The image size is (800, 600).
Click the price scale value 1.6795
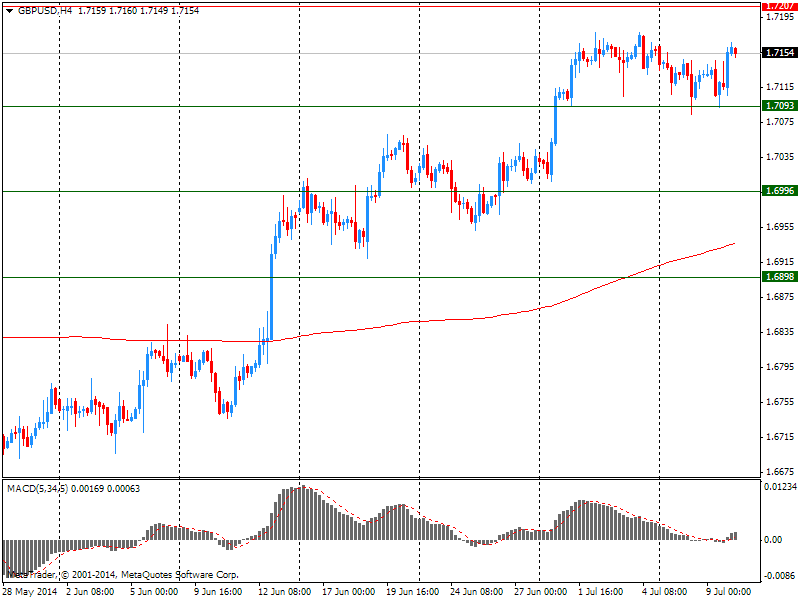tap(780, 367)
